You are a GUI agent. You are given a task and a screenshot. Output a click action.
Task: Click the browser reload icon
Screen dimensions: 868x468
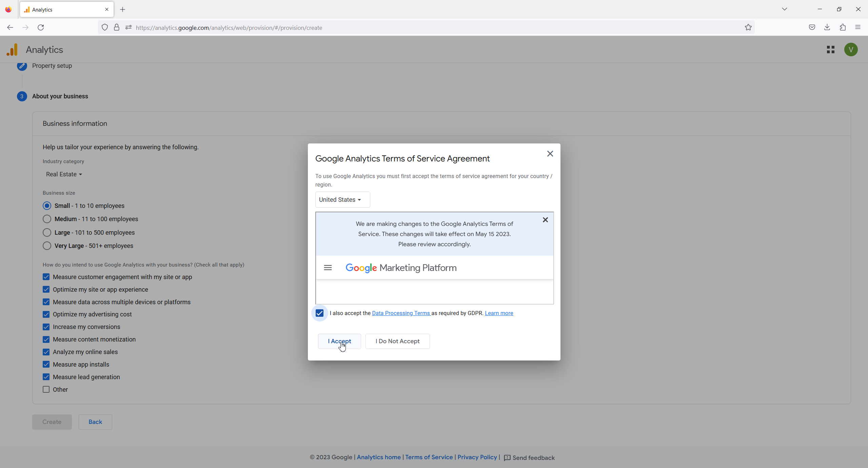pyautogui.click(x=41, y=27)
